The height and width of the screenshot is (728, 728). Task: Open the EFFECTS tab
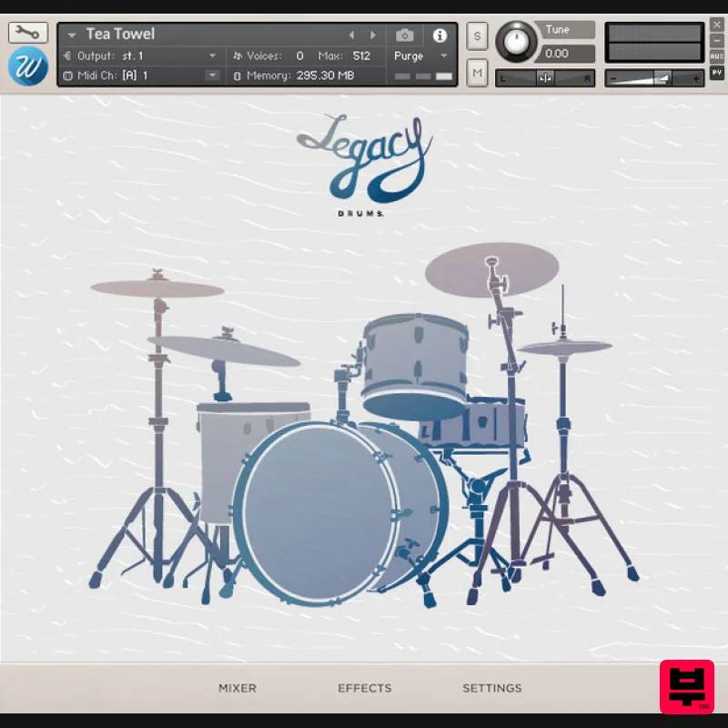tap(365, 688)
